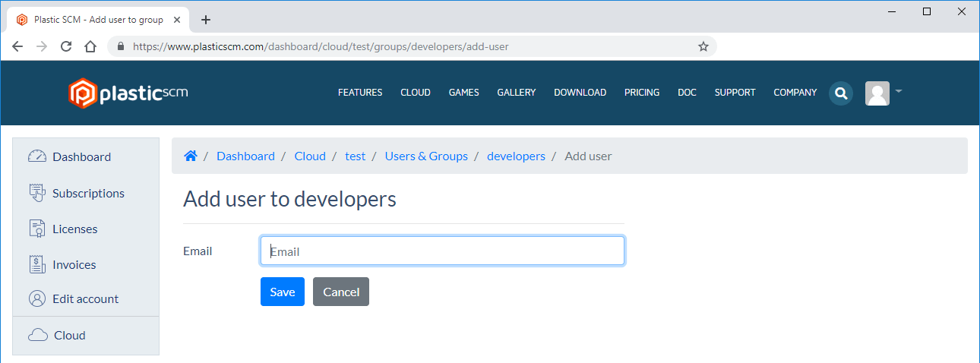This screenshot has width=980, height=363.
Task: Open the SUPPORT menu item
Action: click(x=735, y=93)
